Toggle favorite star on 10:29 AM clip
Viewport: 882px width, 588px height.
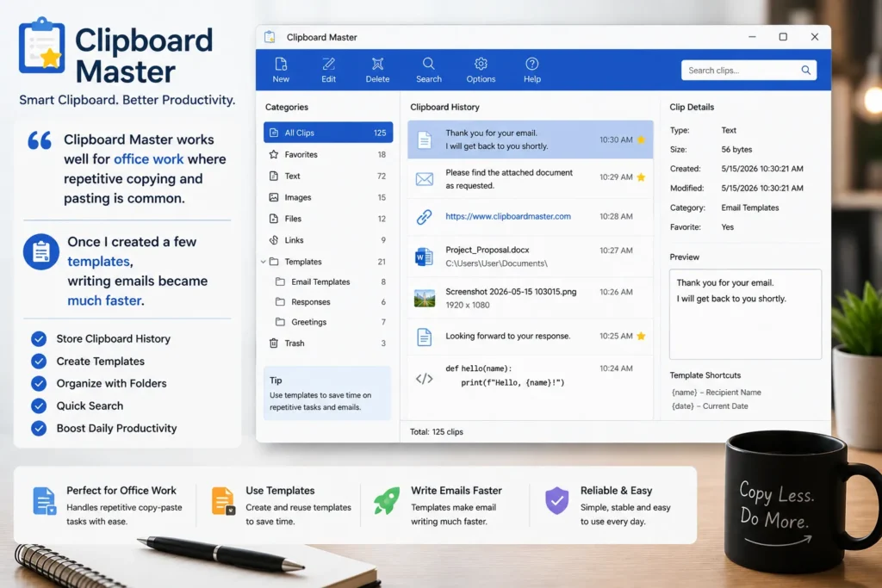(x=641, y=177)
